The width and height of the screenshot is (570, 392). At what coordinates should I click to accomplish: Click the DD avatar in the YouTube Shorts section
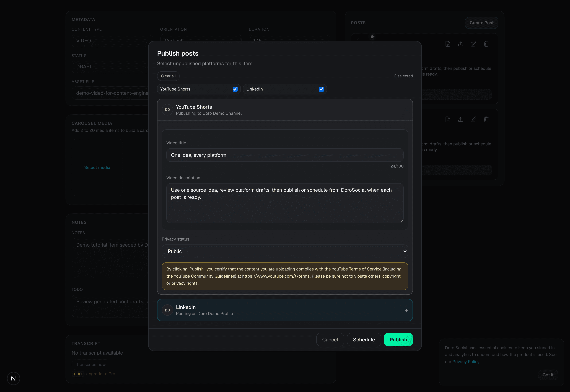167,110
